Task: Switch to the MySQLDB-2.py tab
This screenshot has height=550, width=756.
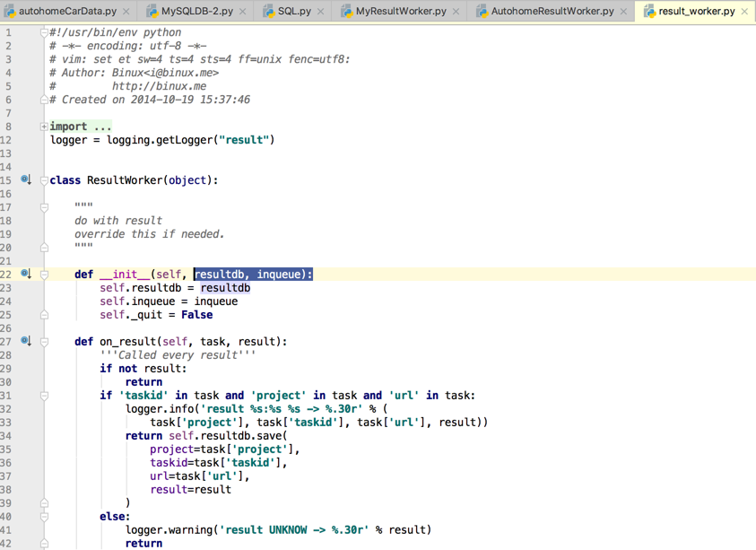Action: tap(196, 12)
